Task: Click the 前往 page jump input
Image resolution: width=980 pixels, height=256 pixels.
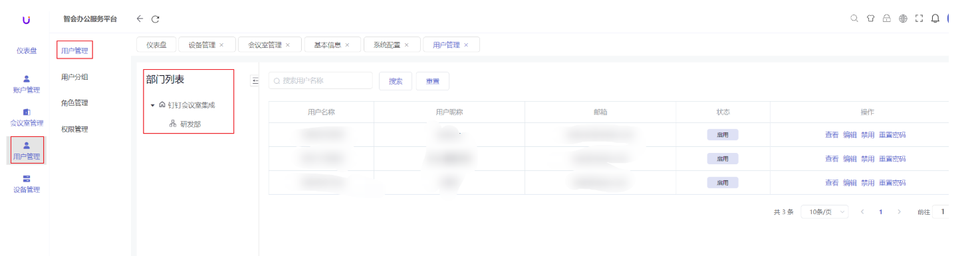Action: 940,212
